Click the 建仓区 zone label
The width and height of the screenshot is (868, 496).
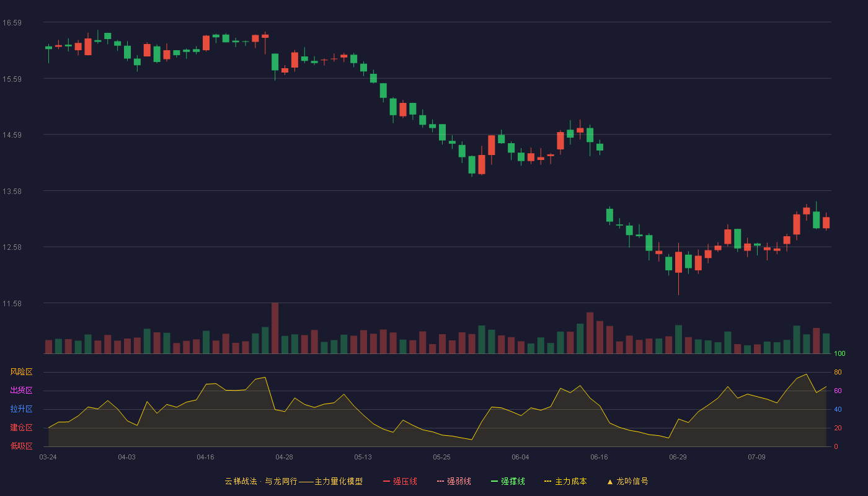pos(21,428)
